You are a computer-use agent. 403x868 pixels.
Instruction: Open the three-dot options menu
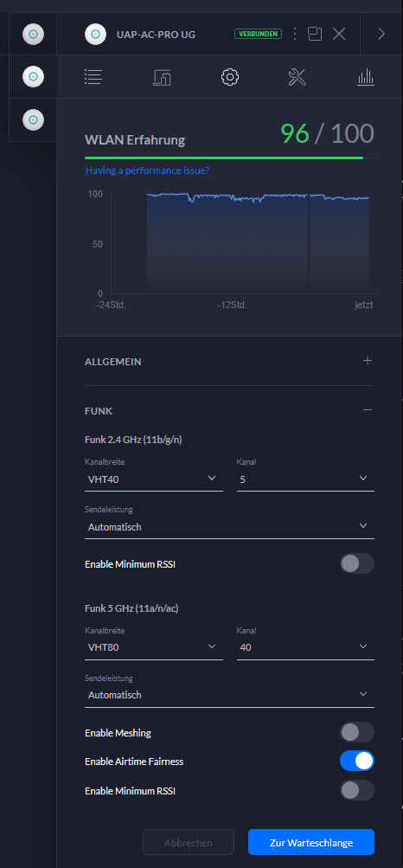(x=295, y=34)
